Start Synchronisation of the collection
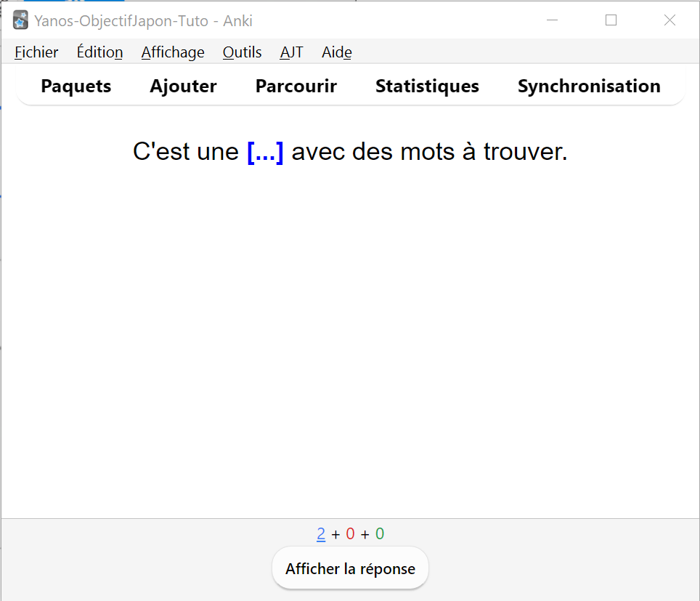This screenshot has height=601, width=700. tap(589, 86)
